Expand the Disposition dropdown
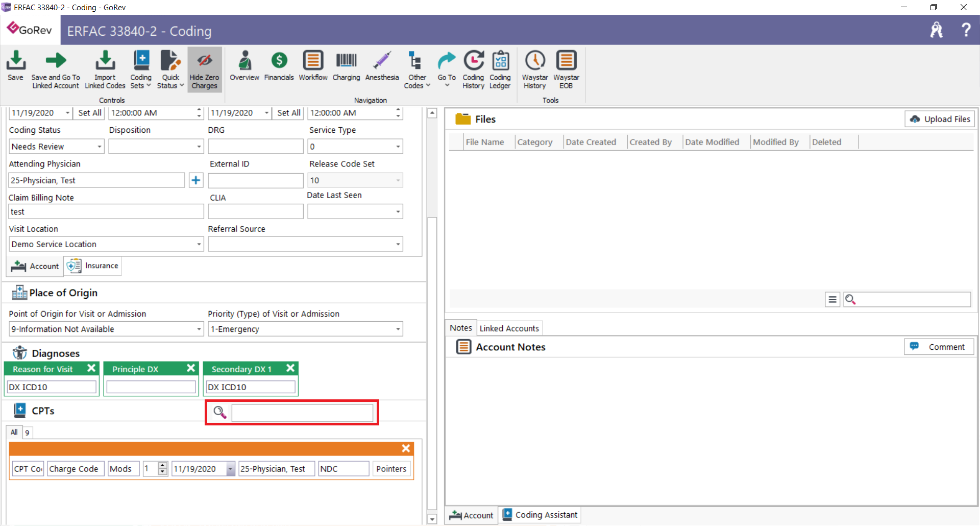This screenshot has width=980, height=526. tap(199, 147)
